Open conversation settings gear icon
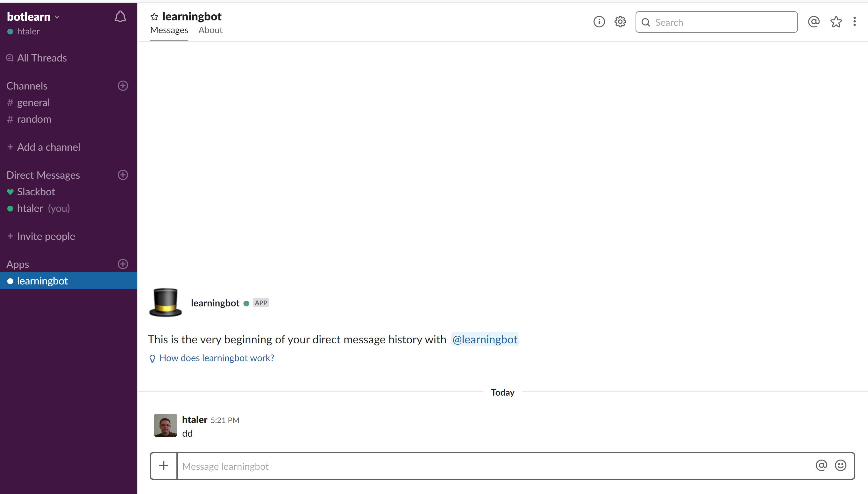The image size is (868, 494). click(620, 22)
